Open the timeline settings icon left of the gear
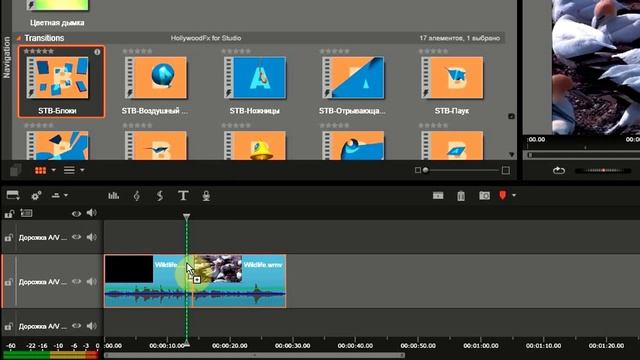Viewport: 640px width, 360px height. [13, 195]
